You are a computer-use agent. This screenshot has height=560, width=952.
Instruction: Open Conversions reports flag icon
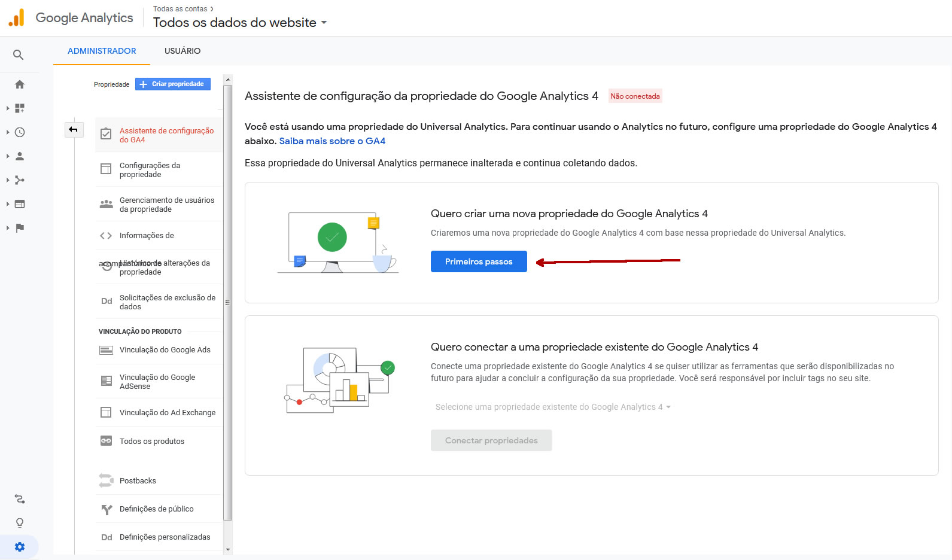(x=20, y=228)
